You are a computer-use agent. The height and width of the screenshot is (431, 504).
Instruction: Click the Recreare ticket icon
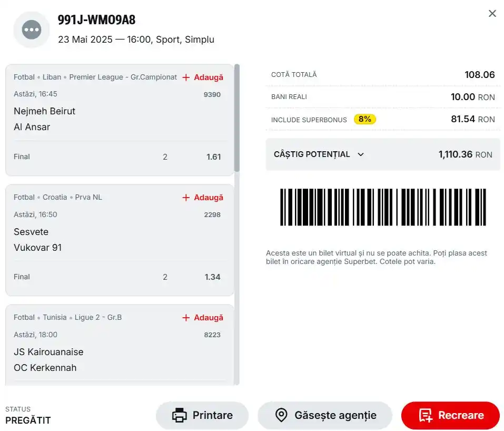pos(426,415)
